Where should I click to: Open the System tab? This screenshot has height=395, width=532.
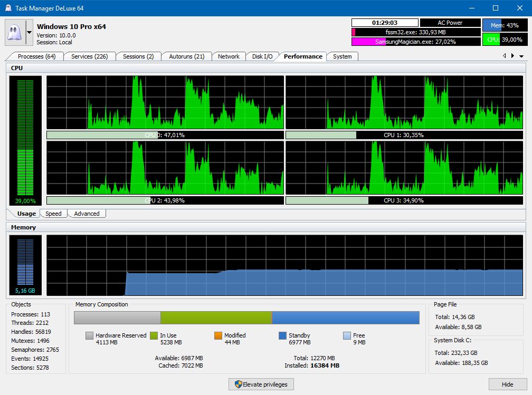[x=343, y=56]
